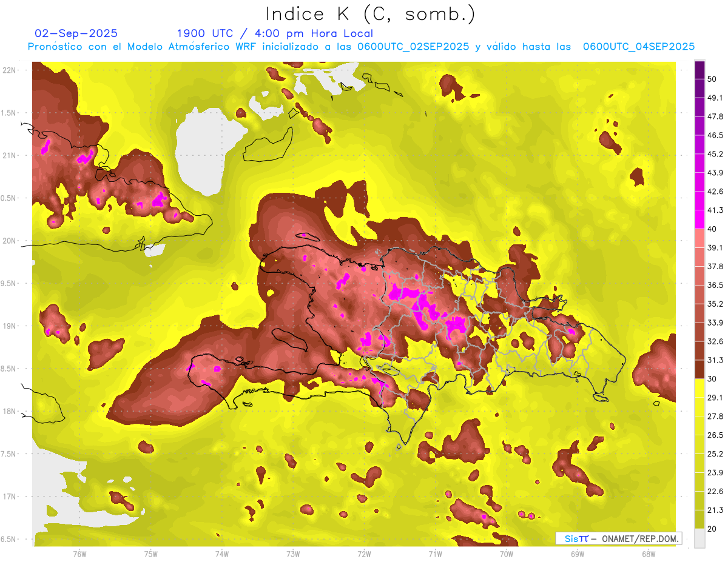Click the longitude label "74W"

point(222,554)
